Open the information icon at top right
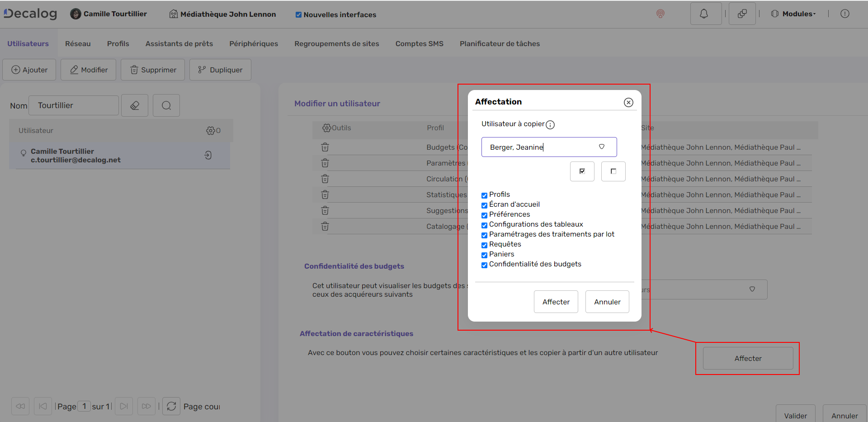 pyautogui.click(x=844, y=14)
